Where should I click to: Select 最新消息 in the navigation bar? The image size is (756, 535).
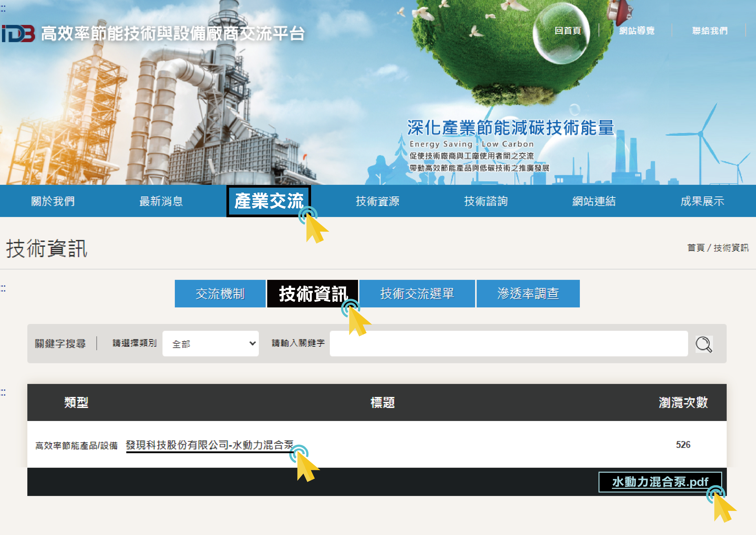pyautogui.click(x=161, y=201)
